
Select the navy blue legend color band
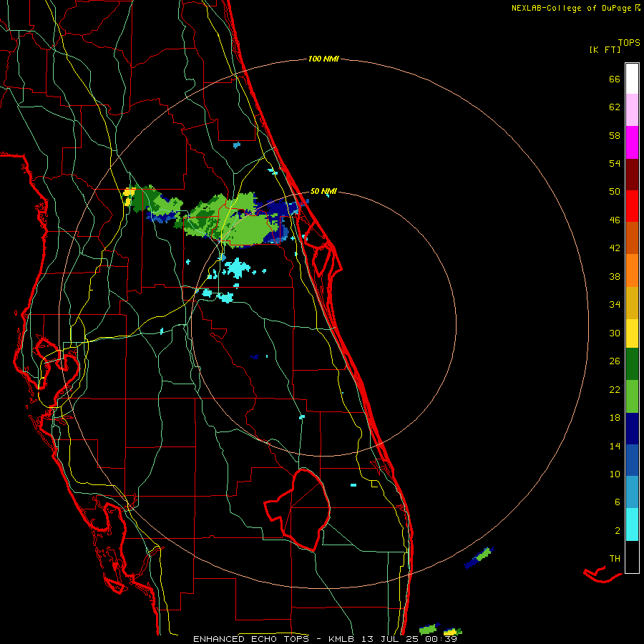coord(632,429)
